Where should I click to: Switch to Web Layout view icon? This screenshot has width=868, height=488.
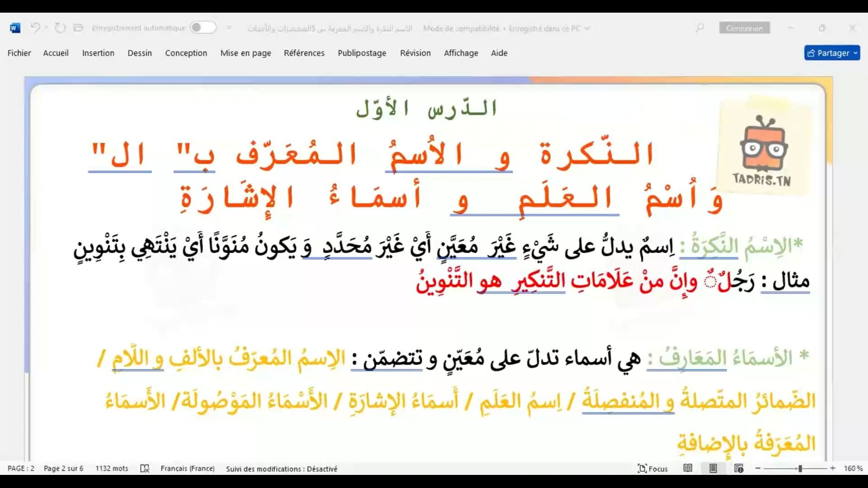point(739,469)
